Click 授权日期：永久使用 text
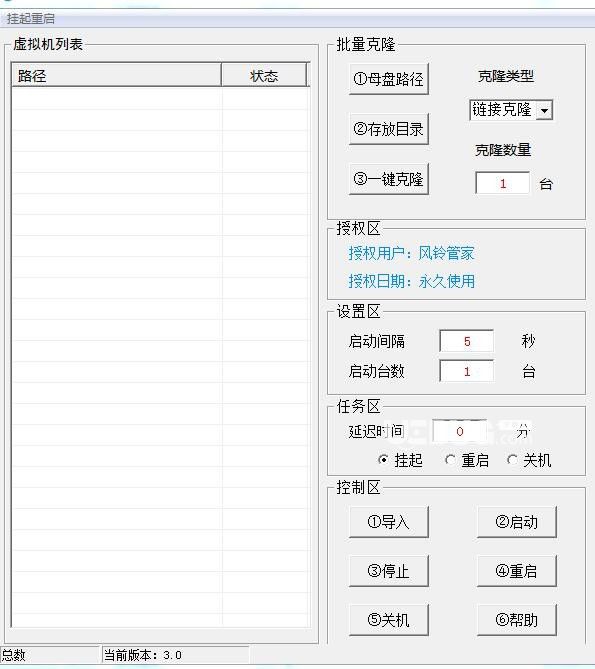595x669 pixels. click(411, 281)
